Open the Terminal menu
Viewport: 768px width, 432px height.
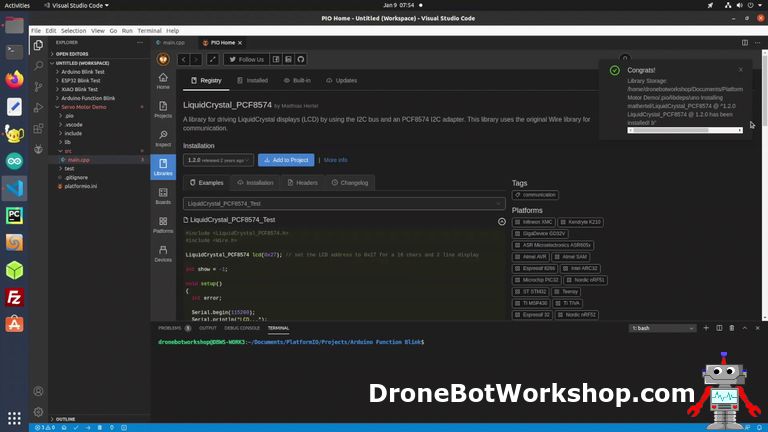[149, 30]
